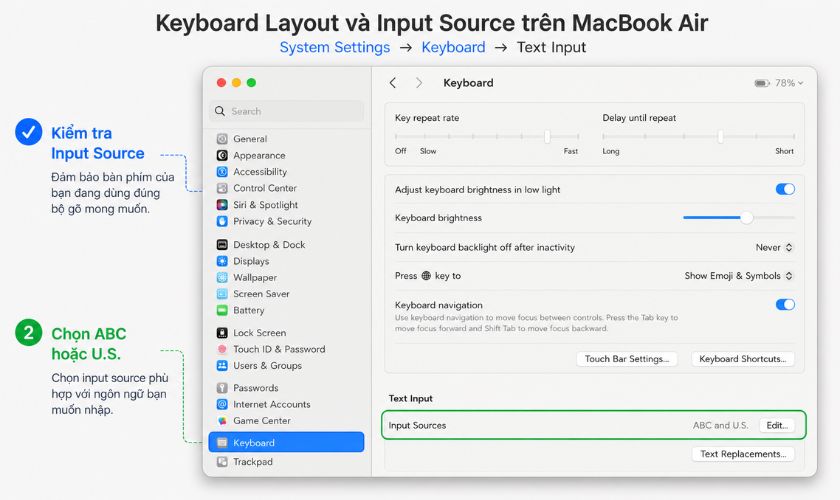Click the Screen Saver label

pyautogui.click(x=261, y=294)
